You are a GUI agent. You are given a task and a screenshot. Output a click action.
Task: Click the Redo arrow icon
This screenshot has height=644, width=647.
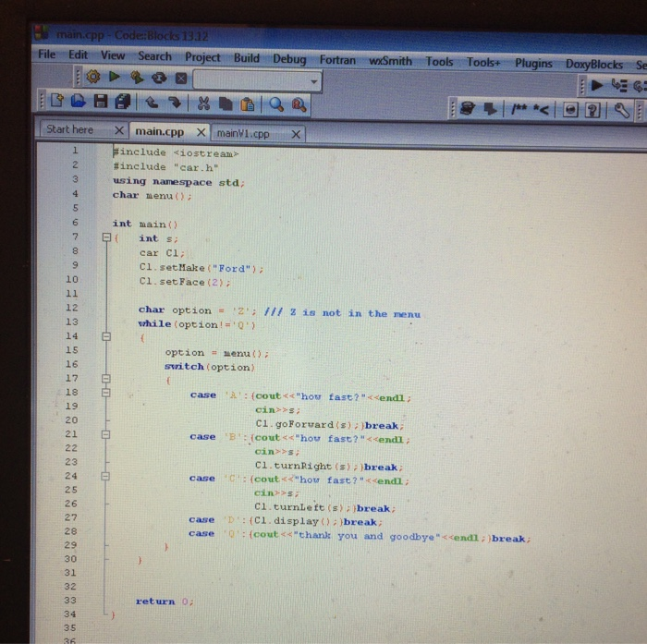pos(175,103)
